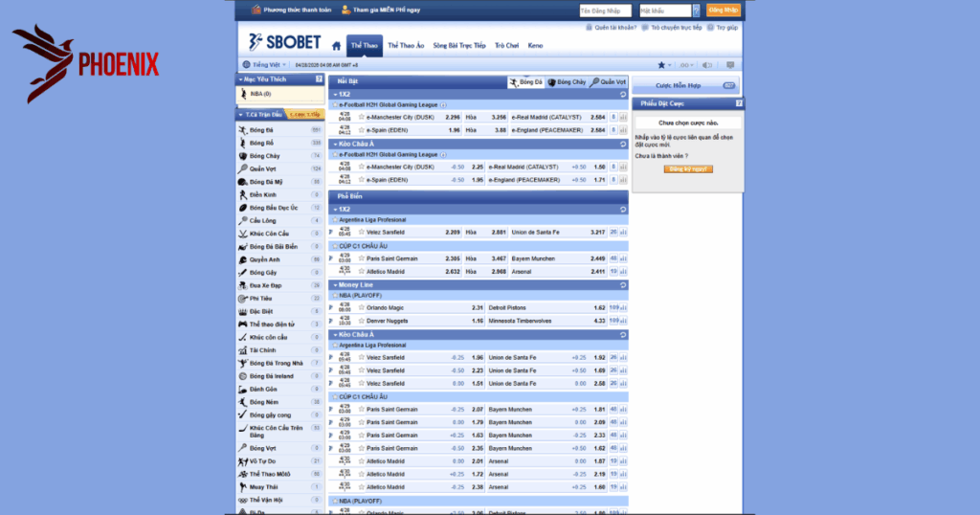Viewport: 980px width, 515px height.
Task: Collapse 1X2 section under Phổ Biến
Action: 335,210
